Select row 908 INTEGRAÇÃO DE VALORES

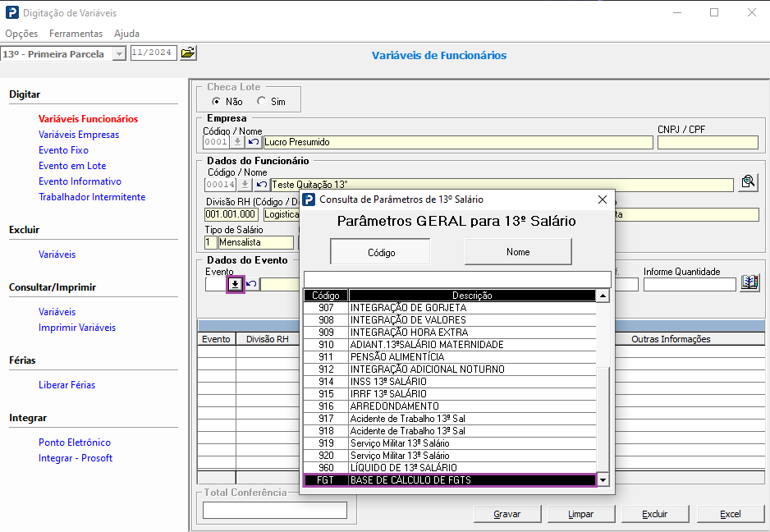[450, 320]
